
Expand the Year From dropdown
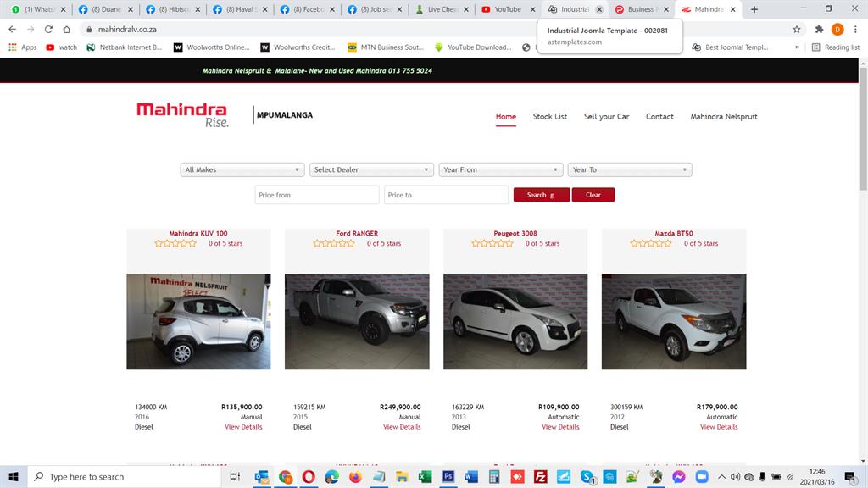[x=500, y=169]
